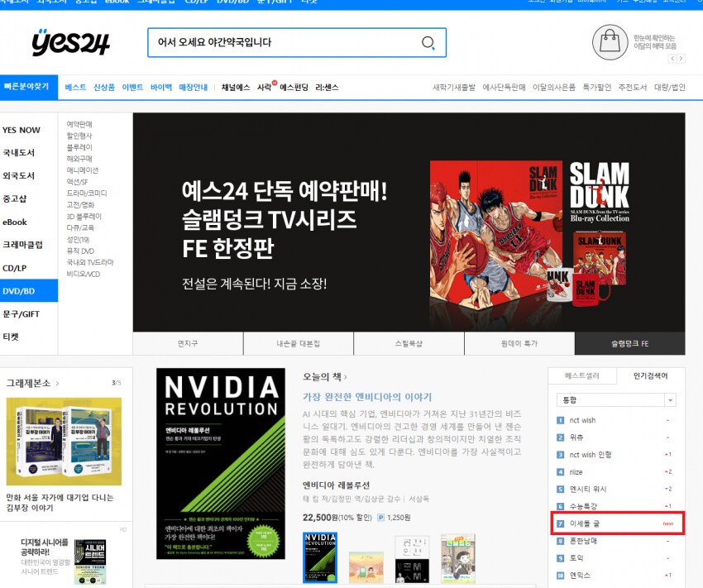This screenshot has width=703, height=588.
Task: Select 중고샵 in sidebar
Action: pyautogui.click(x=14, y=198)
